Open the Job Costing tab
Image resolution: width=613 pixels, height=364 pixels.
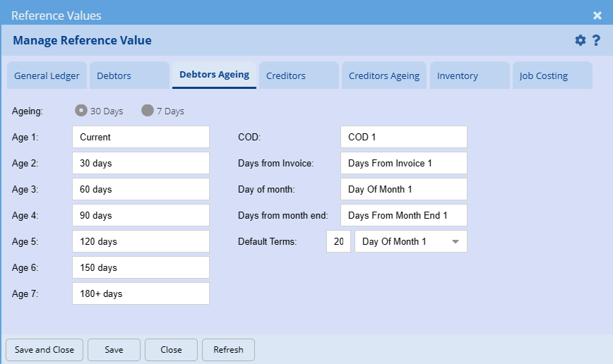(x=544, y=75)
